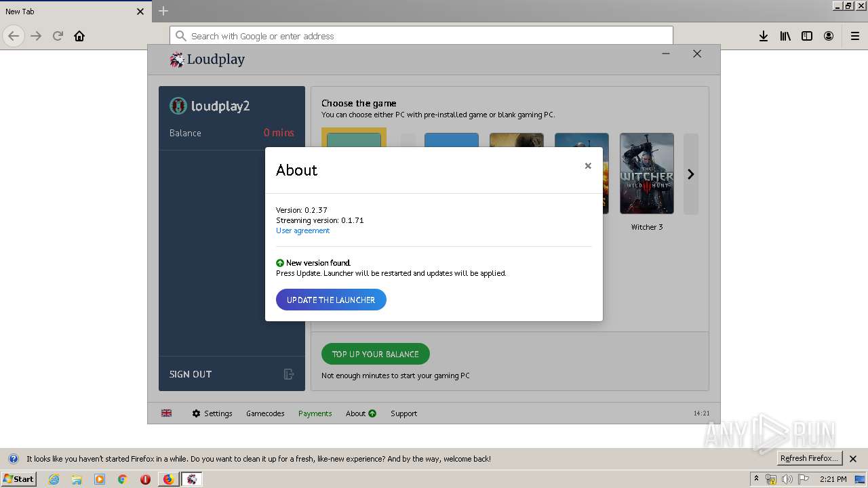Switch to Firefox taskbar button

coord(169,479)
